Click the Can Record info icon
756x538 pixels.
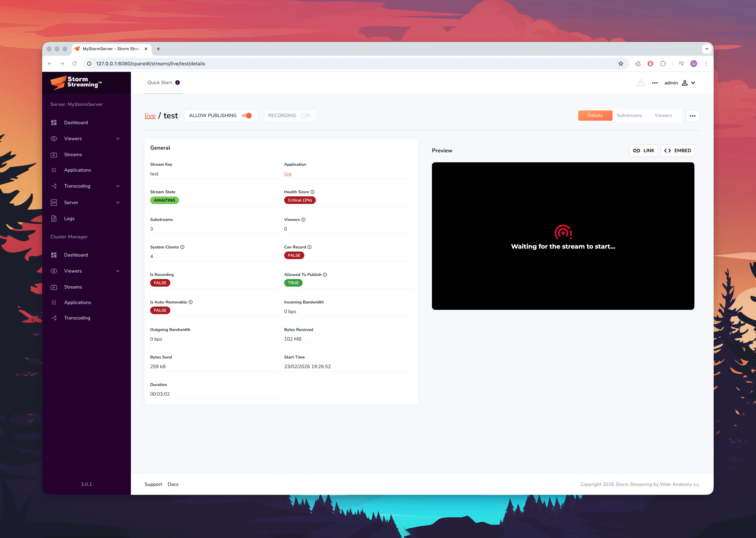point(309,247)
